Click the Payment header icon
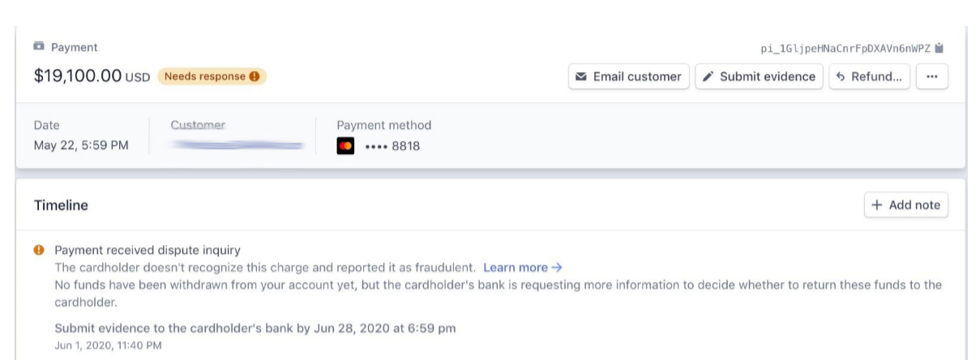980x360 pixels. pos(39,48)
